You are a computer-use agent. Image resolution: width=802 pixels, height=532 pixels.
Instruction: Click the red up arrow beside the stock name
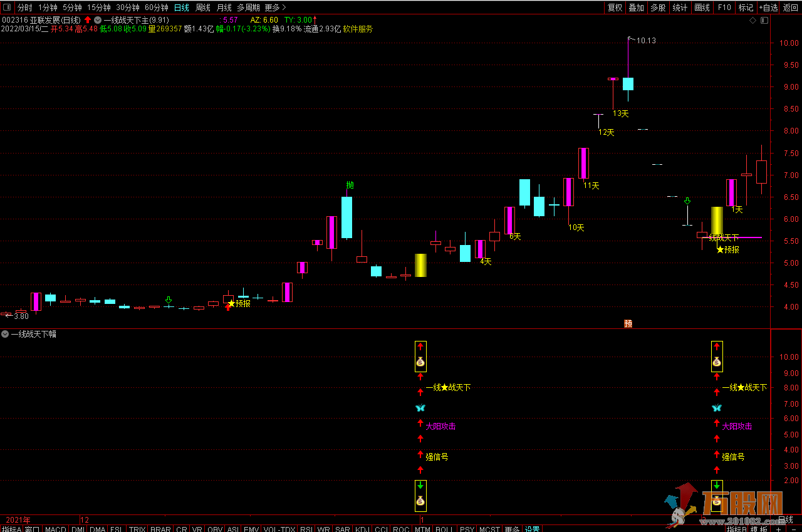tap(88, 20)
